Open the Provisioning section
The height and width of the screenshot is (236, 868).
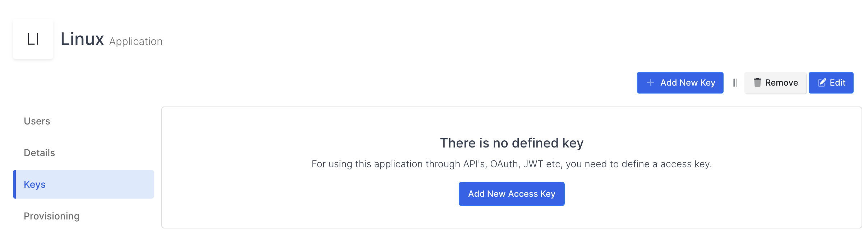coord(52,216)
